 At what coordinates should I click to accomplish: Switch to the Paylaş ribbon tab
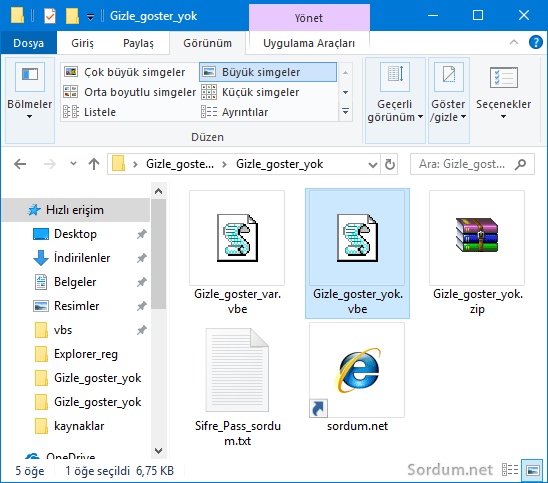(x=138, y=43)
